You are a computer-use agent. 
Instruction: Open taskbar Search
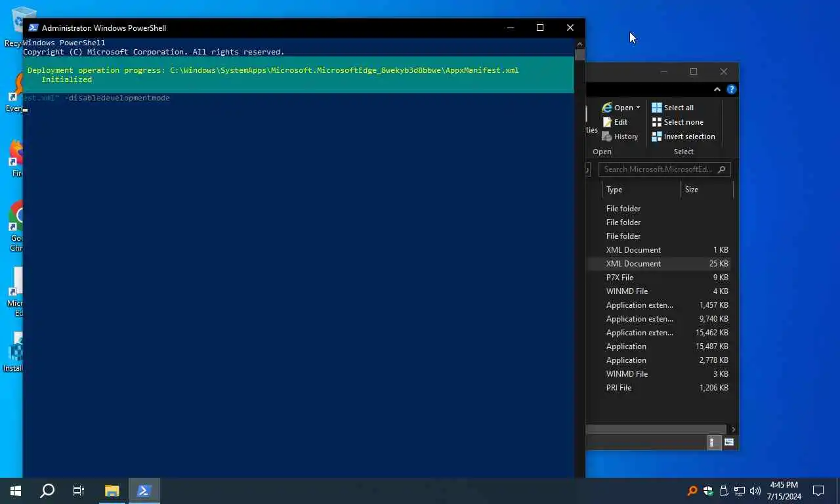[47, 491]
